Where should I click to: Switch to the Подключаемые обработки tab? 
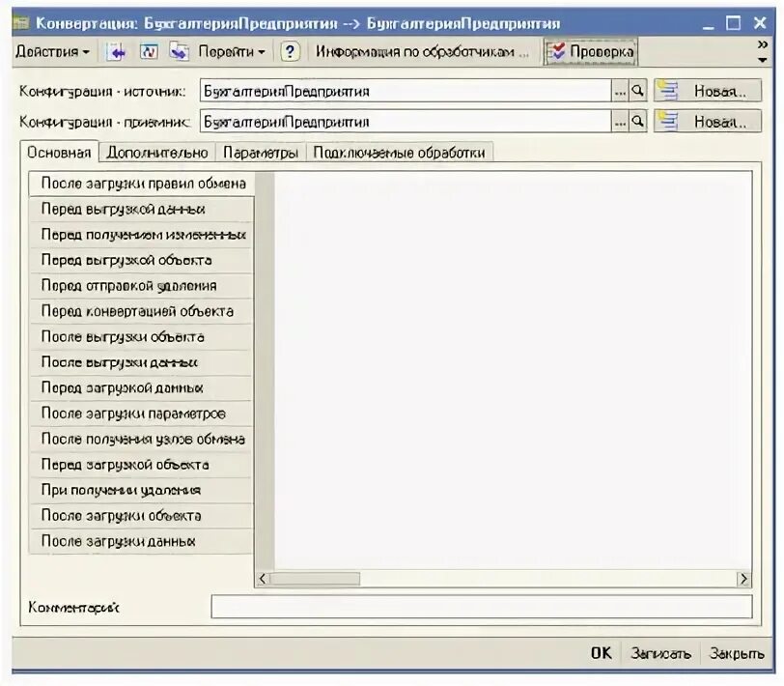[400, 153]
